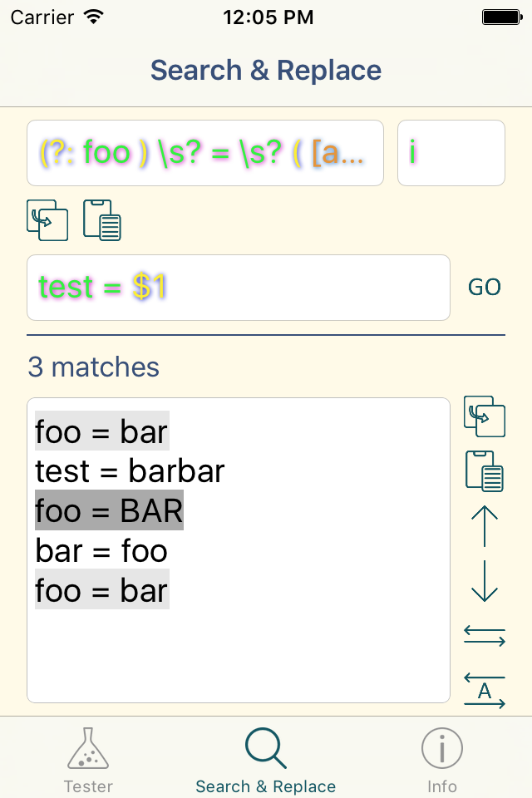The width and height of the screenshot is (532, 798).
Task: Select the Search & Replace tab
Action: (x=266, y=761)
